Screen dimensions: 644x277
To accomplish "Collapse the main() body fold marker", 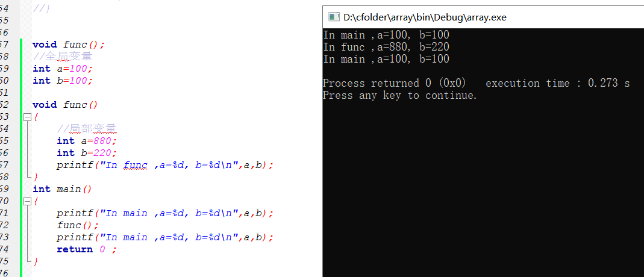I will 27,201.
